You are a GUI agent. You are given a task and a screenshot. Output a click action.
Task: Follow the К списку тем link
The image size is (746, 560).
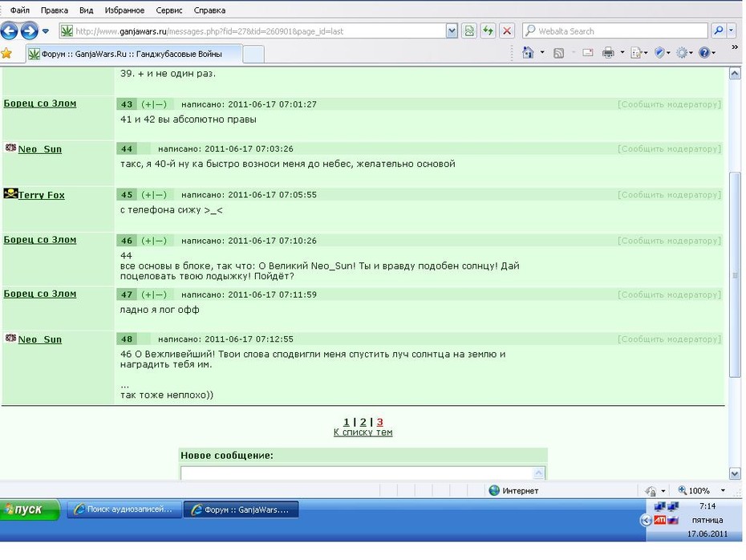coord(363,432)
